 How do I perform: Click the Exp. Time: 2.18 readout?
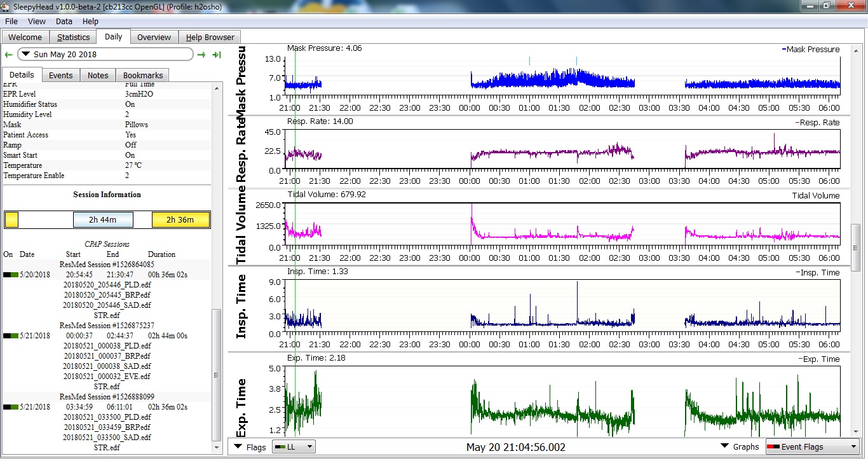coord(316,357)
